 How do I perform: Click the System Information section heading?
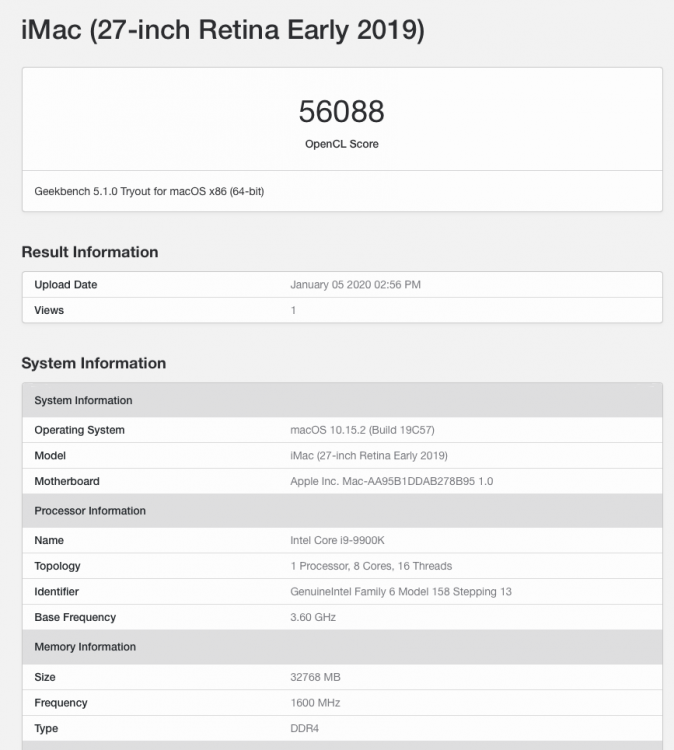[94, 363]
